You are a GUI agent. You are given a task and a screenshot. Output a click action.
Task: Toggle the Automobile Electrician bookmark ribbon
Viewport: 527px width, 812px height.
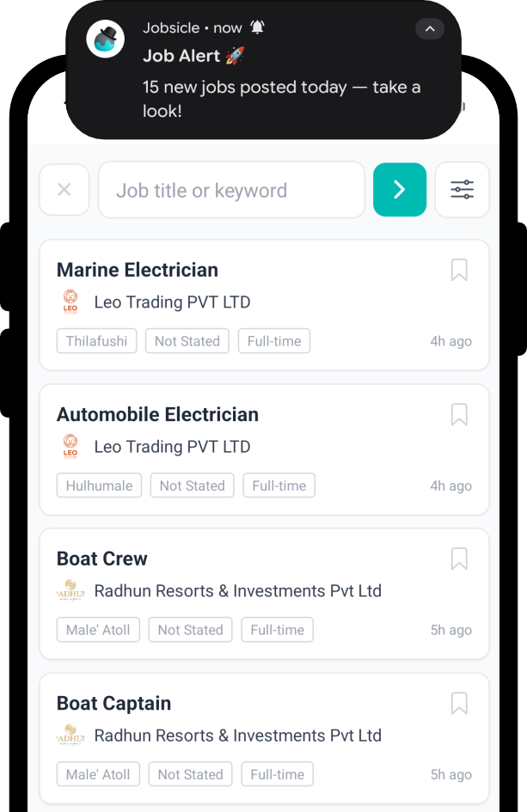459,414
